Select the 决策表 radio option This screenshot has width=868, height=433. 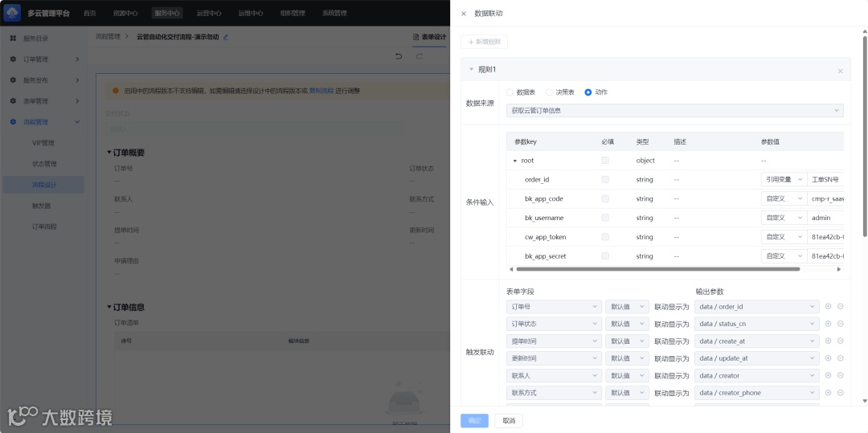549,92
